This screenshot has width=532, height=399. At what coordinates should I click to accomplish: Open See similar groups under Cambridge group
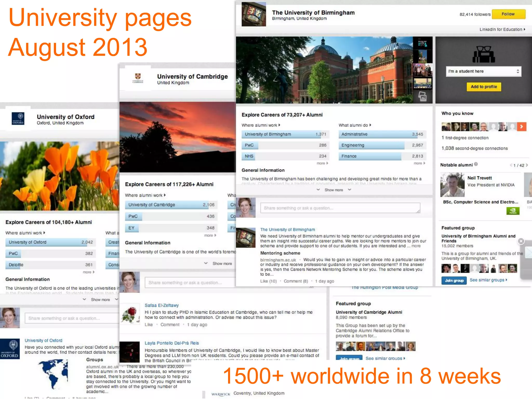385,358
